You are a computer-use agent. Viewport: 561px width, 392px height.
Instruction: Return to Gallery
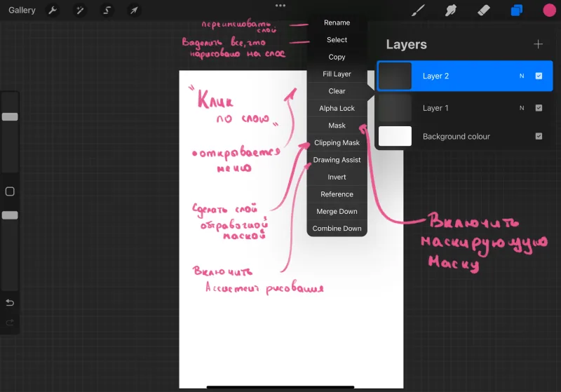coord(22,10)
